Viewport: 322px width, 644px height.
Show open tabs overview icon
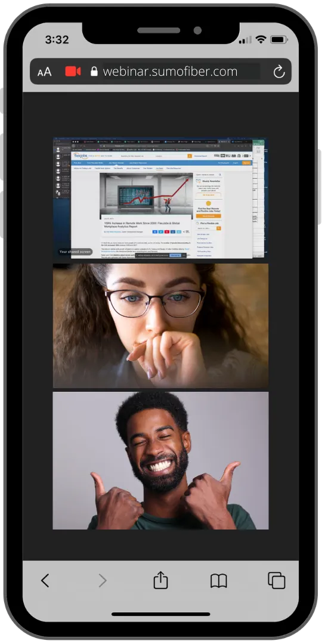277,581
